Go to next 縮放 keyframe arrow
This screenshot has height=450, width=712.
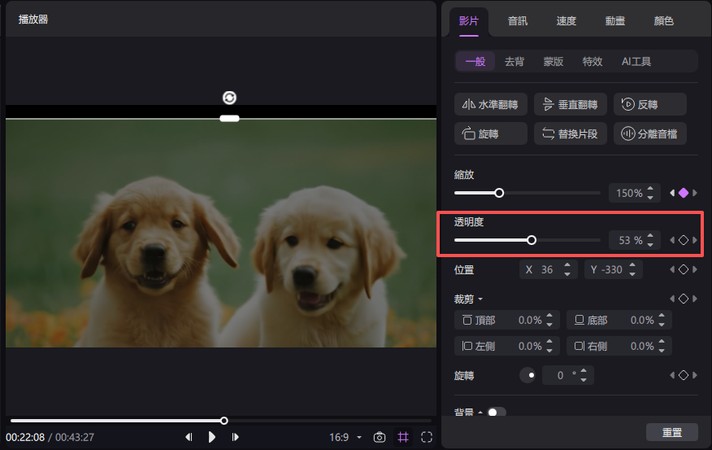click(x=695, y=193)
